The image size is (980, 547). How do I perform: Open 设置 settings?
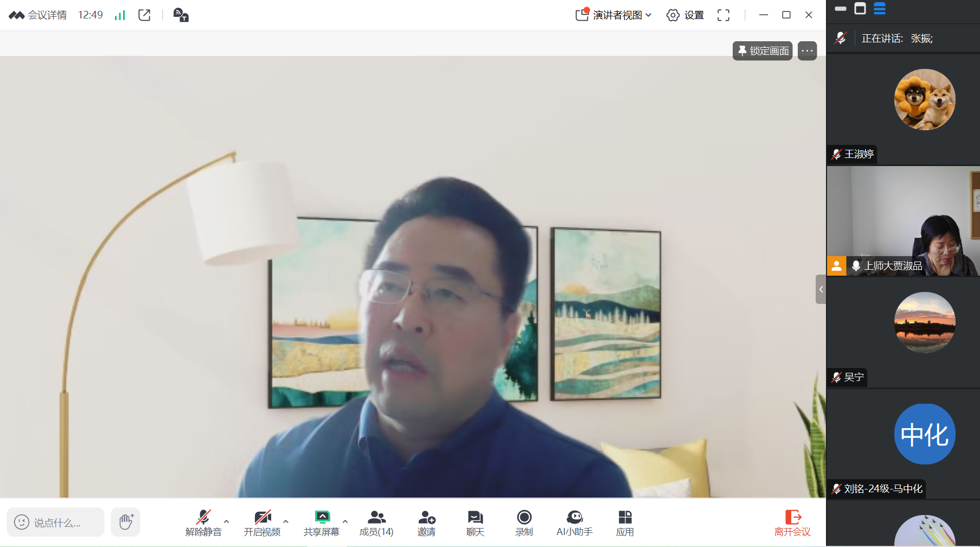click(685, 15)
